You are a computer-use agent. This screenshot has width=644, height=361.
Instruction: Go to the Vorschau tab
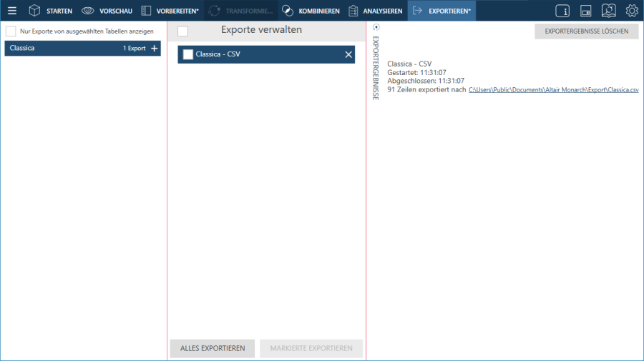tap(107, 11)
